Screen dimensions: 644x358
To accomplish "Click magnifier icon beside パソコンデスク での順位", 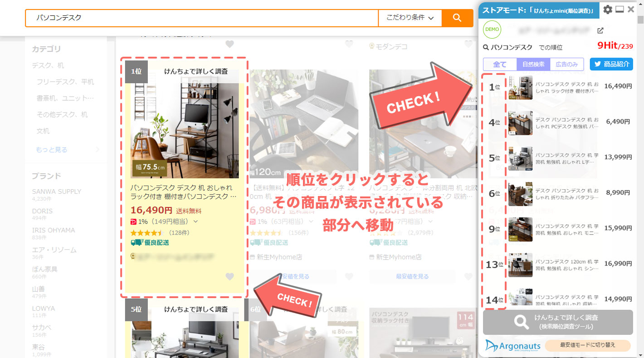I will [486, 47].
